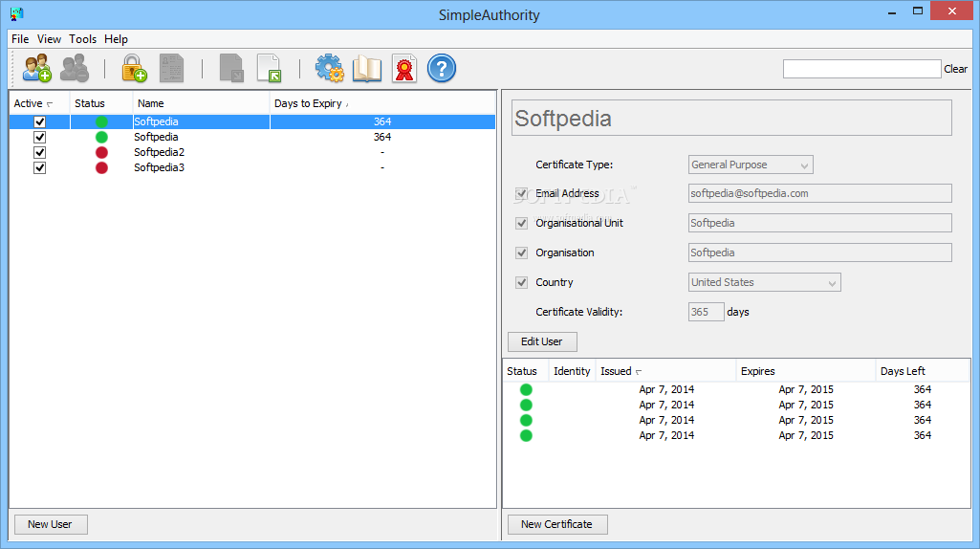Click the greyed export document toolbar icon
This screenshot has height=549, width=980.
coord(231,68)
